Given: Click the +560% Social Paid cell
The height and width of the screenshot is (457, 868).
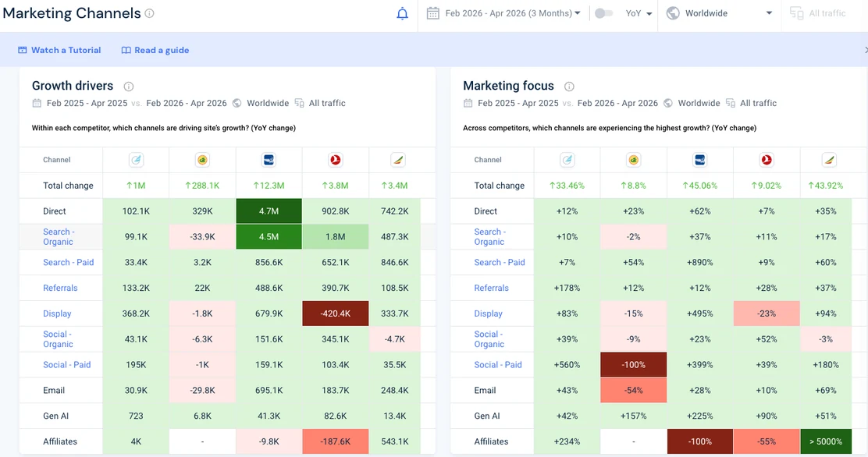Looking at the screenshot, I should 567,365.
